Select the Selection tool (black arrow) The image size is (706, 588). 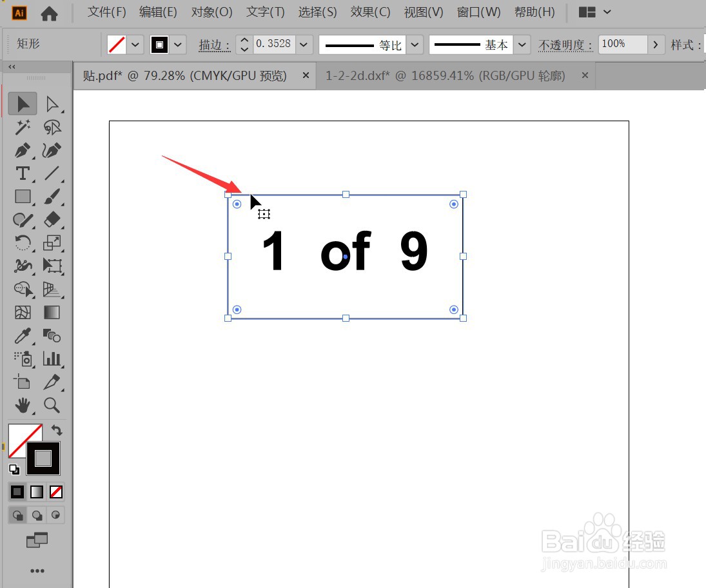pyautogui.click(x=23, y=104)
